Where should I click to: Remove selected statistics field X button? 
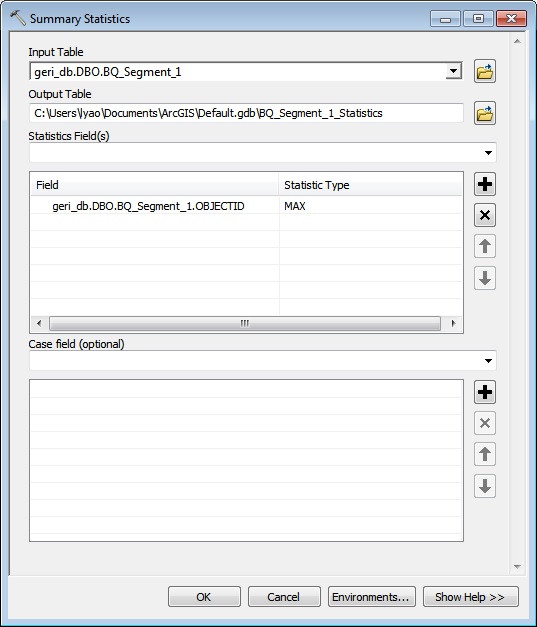485,215
